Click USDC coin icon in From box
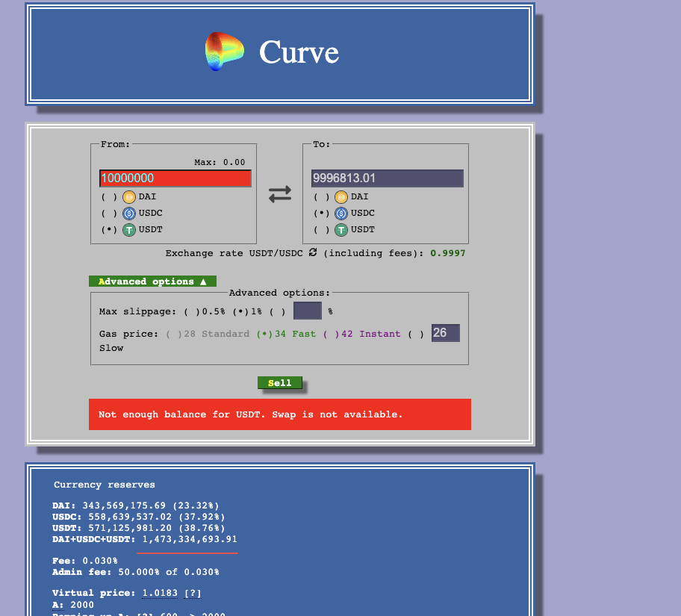 point(129,214)
